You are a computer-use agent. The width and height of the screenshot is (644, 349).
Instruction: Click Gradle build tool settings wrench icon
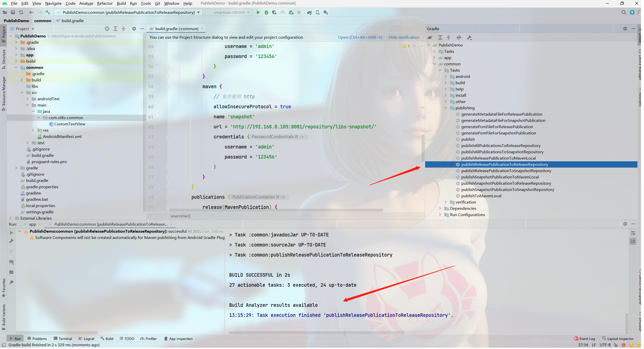point(469,38)
